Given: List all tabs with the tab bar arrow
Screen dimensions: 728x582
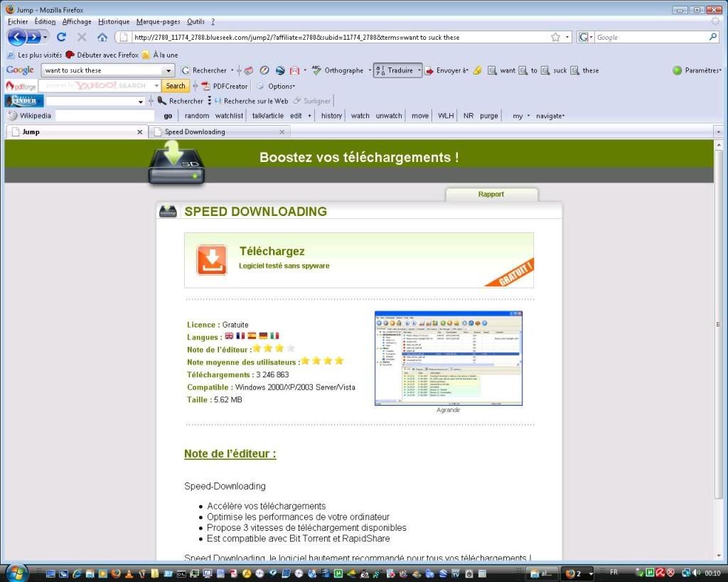Looking at the screenshot, I should (x=718, y=131).
